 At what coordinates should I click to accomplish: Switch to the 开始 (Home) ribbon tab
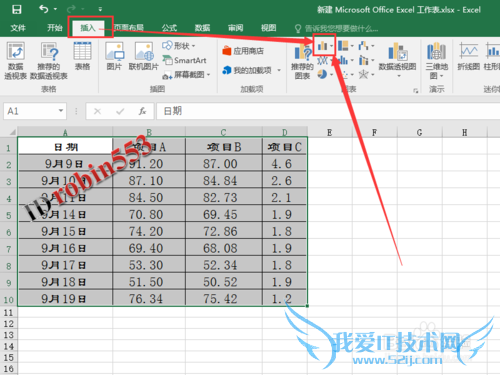coord(55,28)
